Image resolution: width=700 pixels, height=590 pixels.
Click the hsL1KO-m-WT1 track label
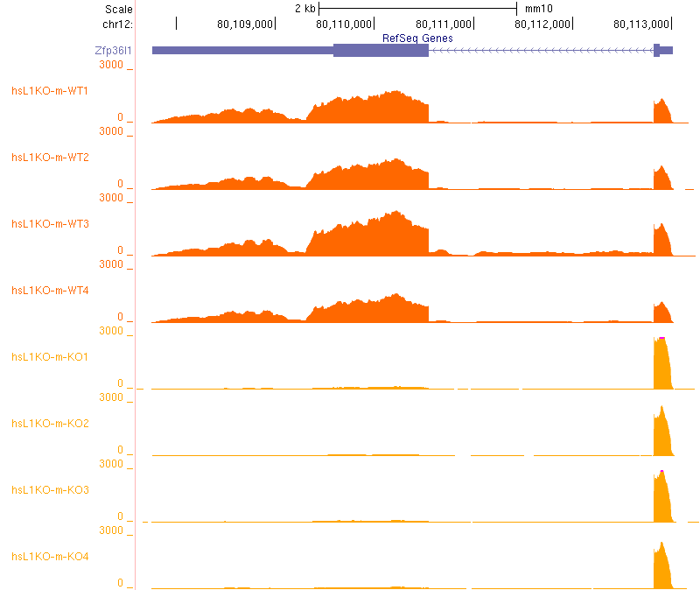coord(50,90)
